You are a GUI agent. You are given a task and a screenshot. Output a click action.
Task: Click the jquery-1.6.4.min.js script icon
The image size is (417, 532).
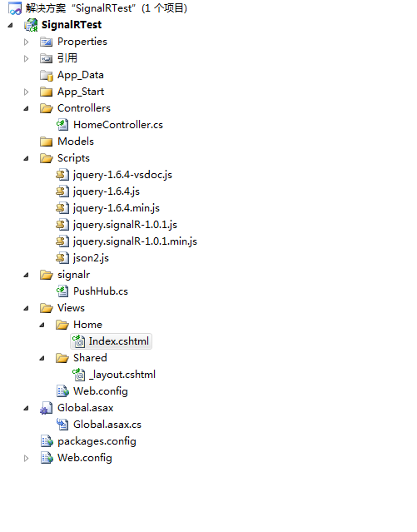click(62, 208)
